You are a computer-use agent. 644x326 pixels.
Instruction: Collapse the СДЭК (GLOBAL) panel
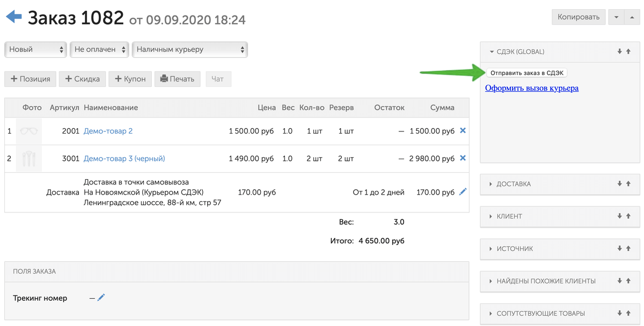click(x=517, y=52)
